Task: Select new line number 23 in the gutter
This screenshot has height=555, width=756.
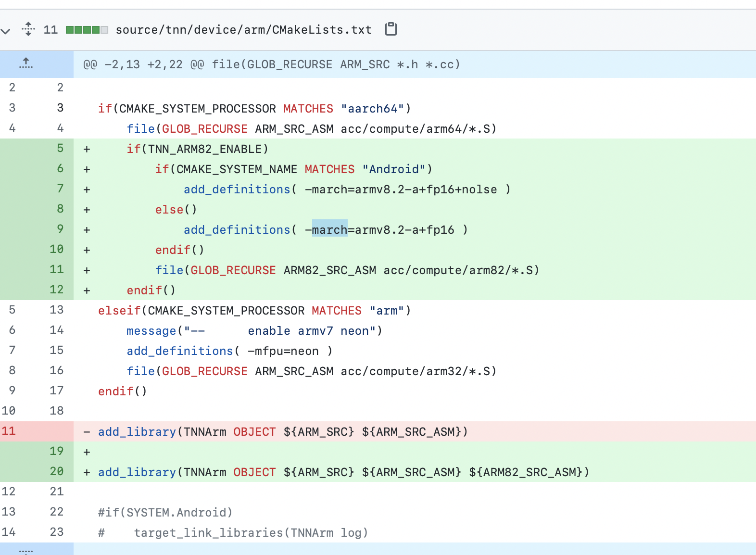Action: (57, 532)
